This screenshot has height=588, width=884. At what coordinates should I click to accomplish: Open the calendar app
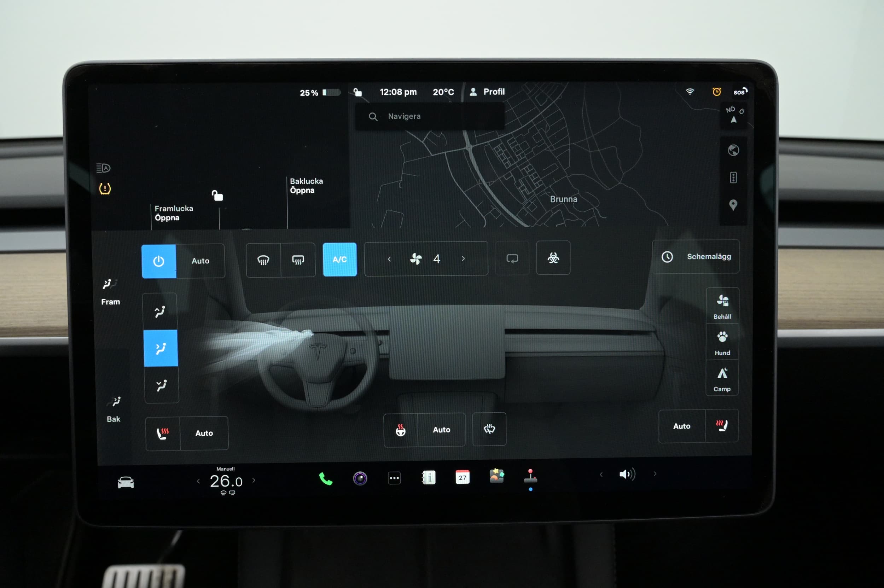(462, 477)
